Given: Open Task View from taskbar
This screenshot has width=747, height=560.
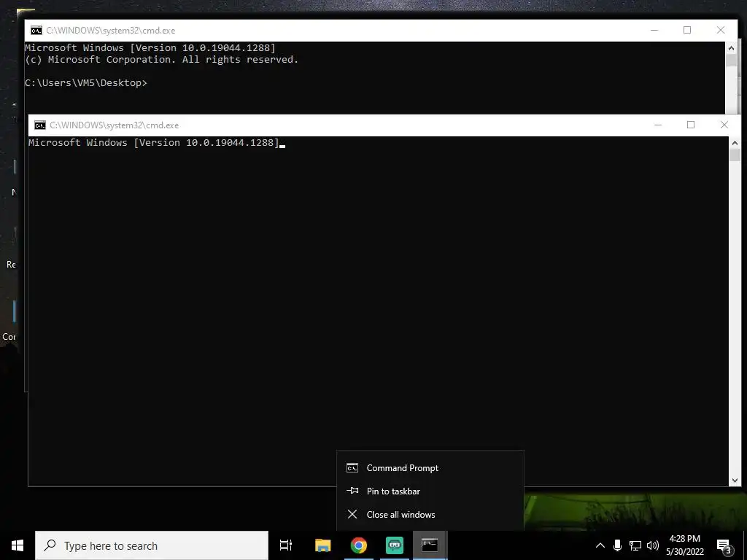Looking at the screenshot, I should 286,545.
